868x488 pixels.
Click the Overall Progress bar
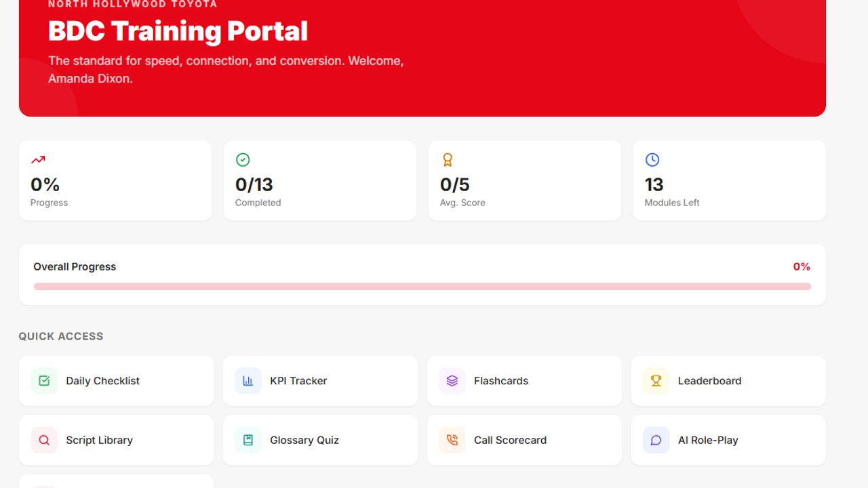click(422, 287)
